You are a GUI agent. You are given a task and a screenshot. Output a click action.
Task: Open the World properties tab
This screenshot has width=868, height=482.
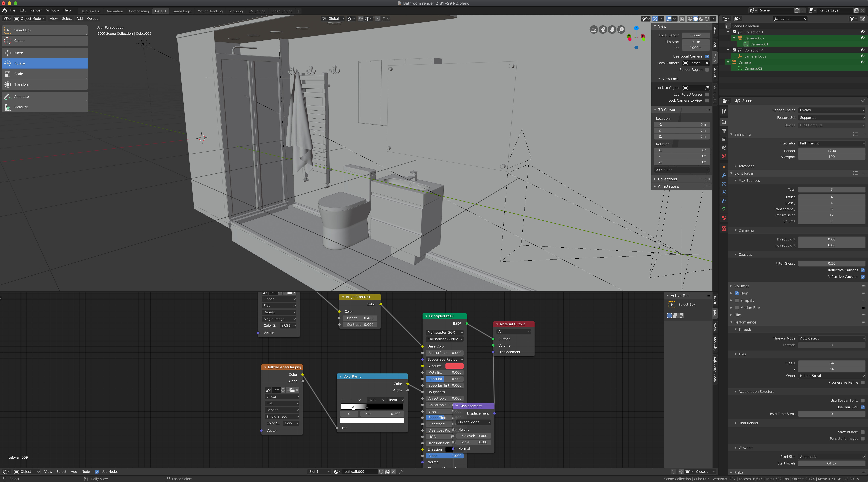coord(723,156)
